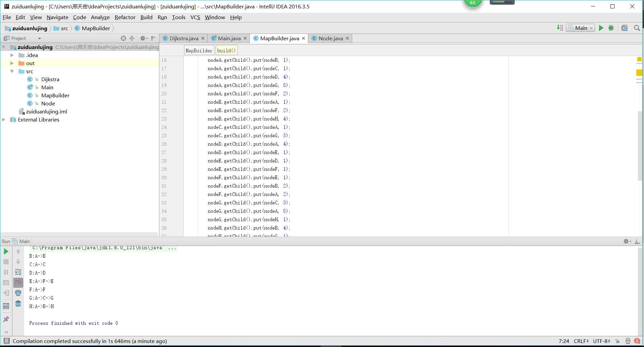Open Project Structure from the toolbar
Screen dimensions: 644x347
coord(624,28)
